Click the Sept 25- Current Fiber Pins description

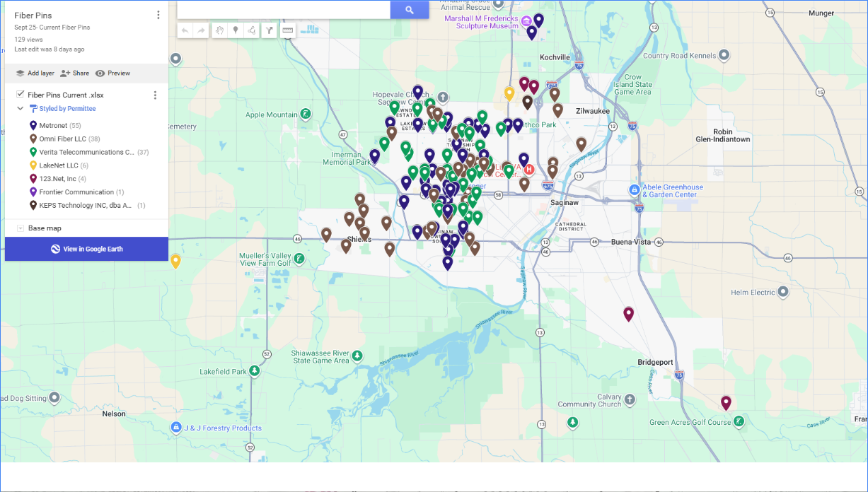(52, 28)
